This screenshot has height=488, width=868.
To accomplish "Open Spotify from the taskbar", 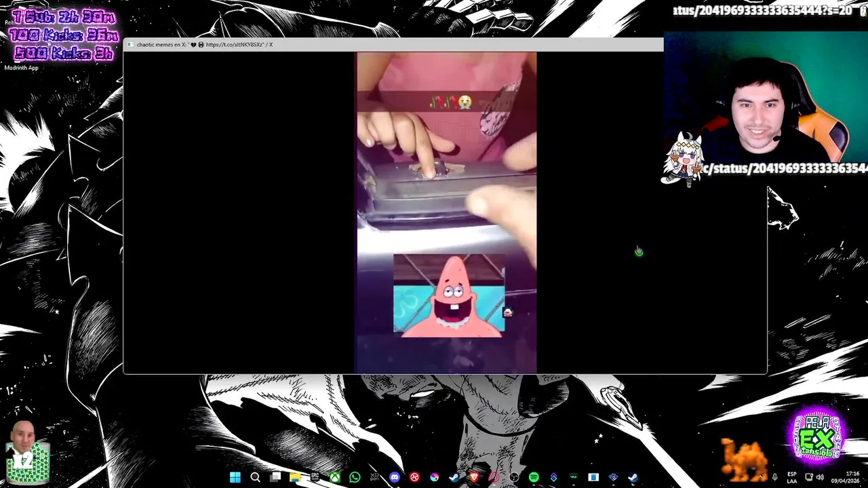I will [534, 477].
